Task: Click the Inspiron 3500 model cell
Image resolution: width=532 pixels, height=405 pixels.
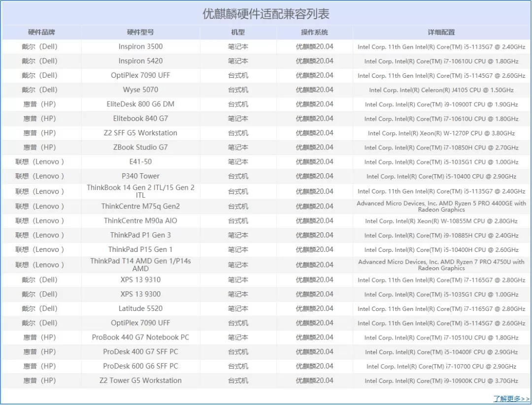Action: 140,46
